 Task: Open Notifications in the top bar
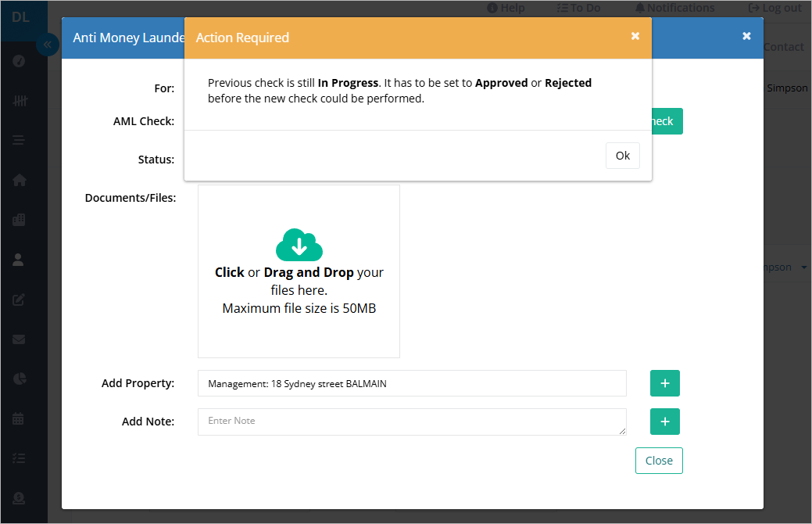674,8
